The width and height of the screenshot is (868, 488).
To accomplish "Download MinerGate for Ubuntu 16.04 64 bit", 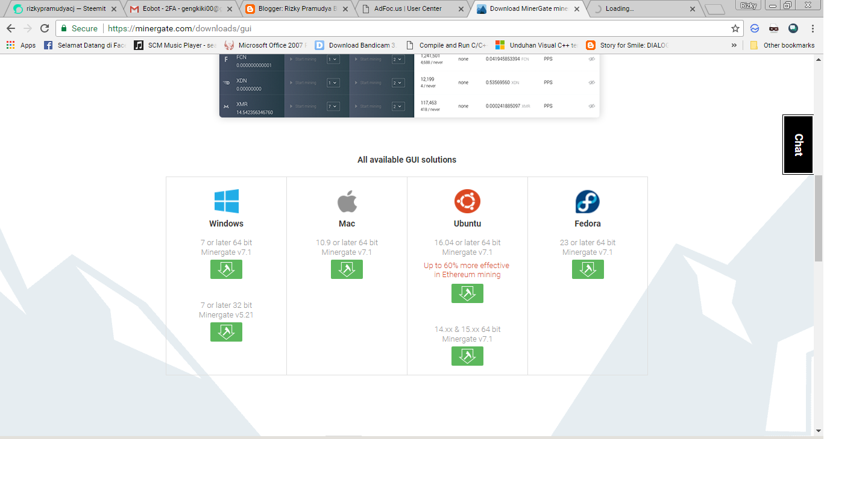I will pos(467,293).
